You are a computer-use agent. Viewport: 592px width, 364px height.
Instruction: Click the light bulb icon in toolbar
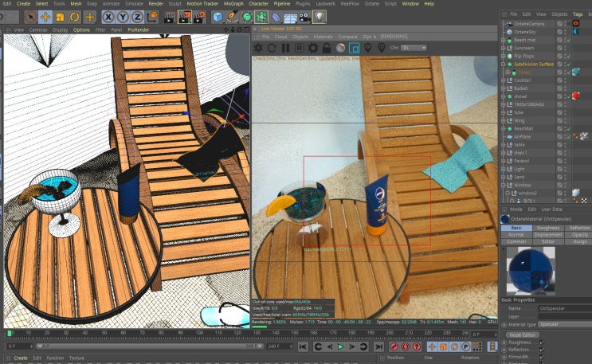tap(320, 16)
